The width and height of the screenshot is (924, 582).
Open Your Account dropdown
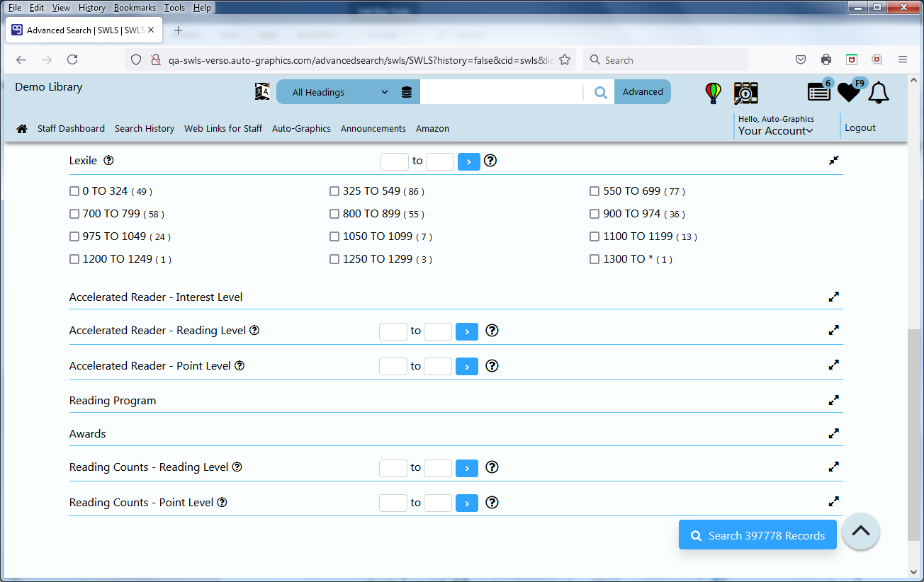775,131
